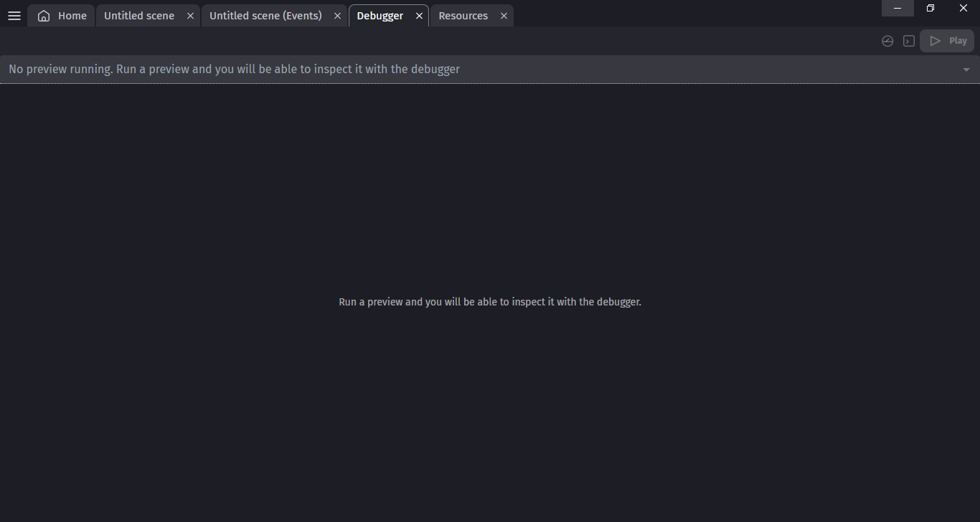Click the Home house icon
Screen dimensions: 980x522
[43, 15]
